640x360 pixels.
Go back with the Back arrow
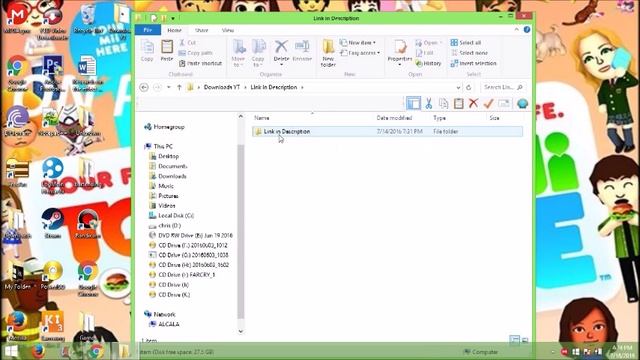[144, 87]
